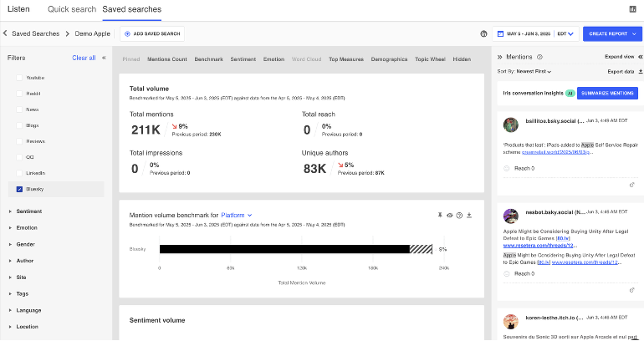
Task: Check the Blogs filter checkbox
Action: (x=19, y=125)
